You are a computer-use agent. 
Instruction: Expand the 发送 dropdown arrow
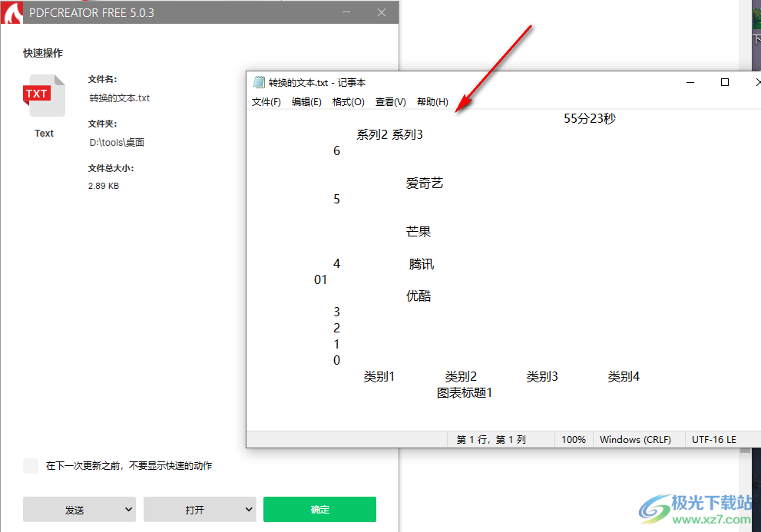128,509
